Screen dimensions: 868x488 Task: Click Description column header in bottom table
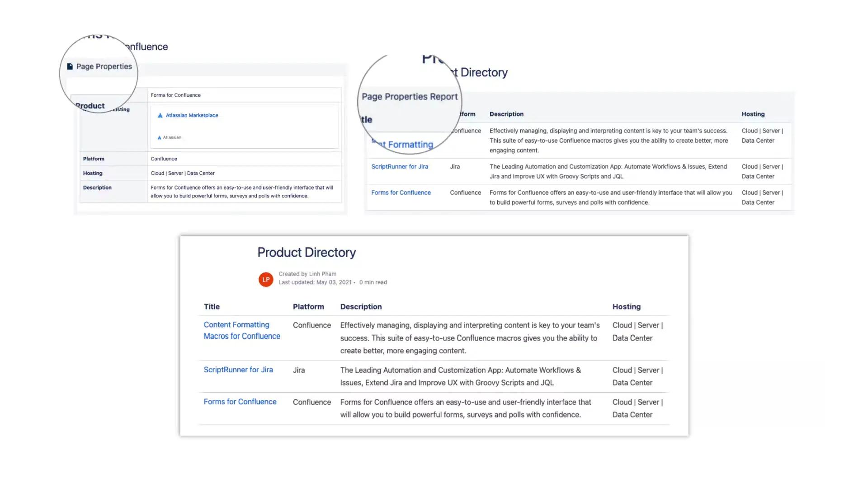tap(361, 306)
